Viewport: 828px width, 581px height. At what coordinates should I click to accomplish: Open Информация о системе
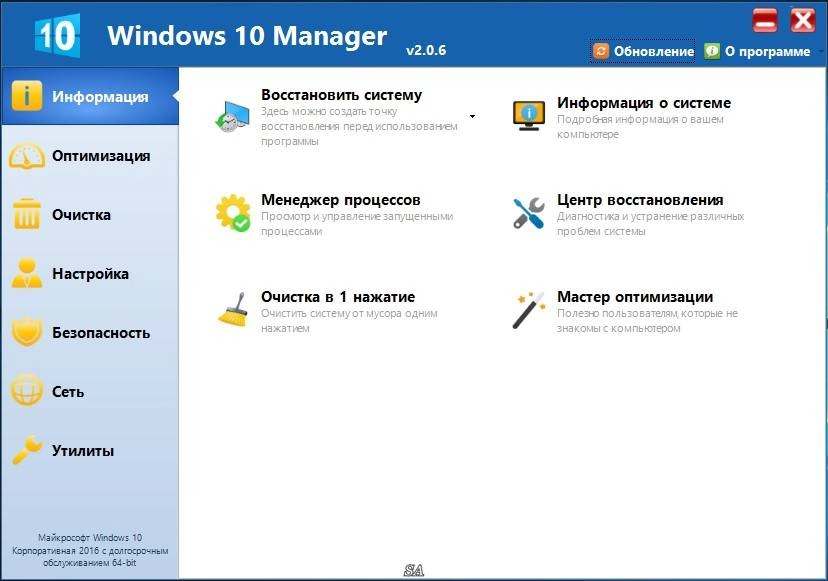pyautogui.click(x=644, y=102)
